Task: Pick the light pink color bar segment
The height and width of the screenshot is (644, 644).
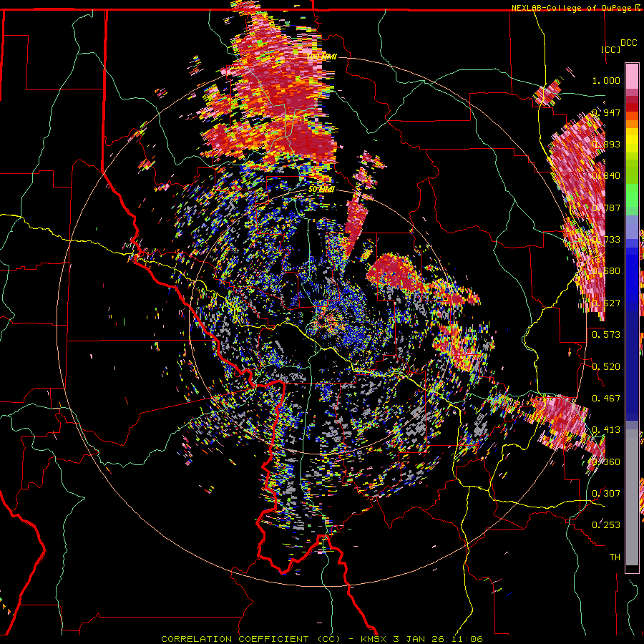Action: 632,76
